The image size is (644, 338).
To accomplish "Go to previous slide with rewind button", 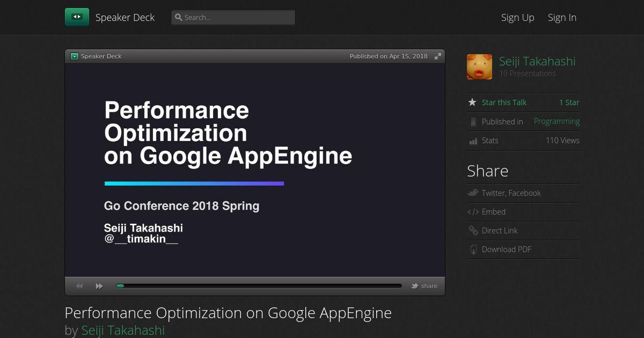I will [x=79, y=286].
